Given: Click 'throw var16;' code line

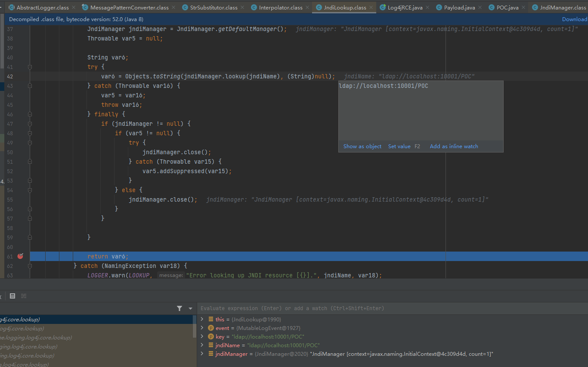Looking at the screenshot, I should (x=122, y=105).
